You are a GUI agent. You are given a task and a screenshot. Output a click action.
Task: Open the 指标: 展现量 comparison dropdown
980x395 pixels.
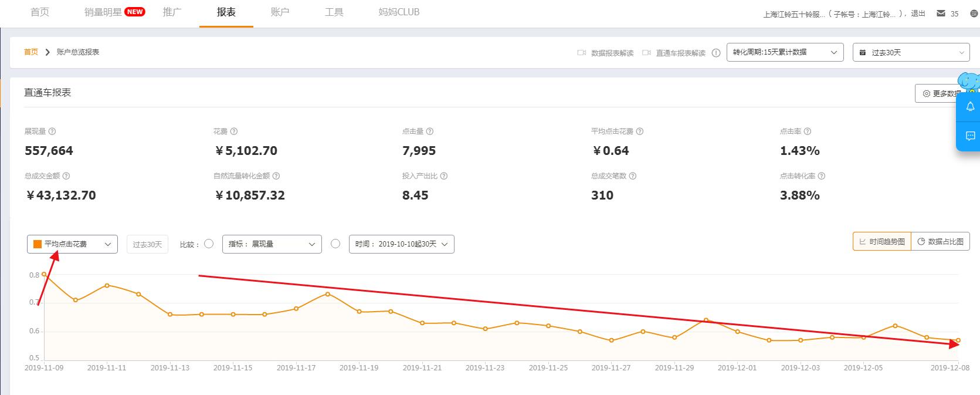click(272, 244)
